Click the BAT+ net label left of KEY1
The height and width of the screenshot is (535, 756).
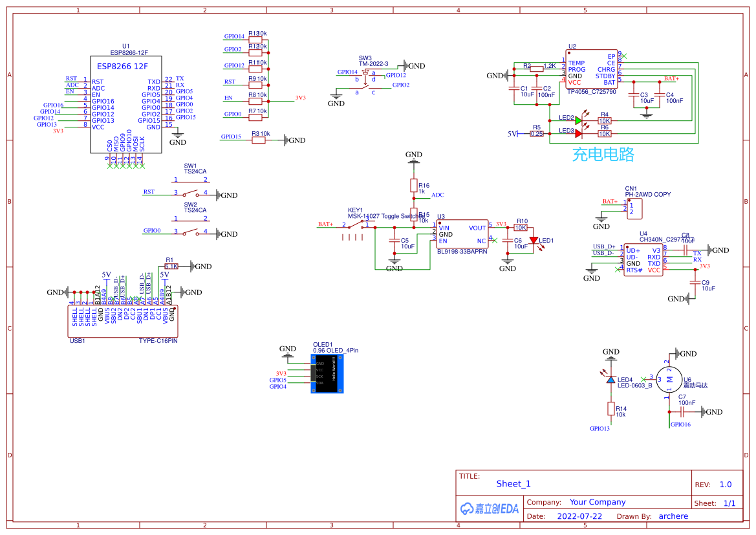325,224
